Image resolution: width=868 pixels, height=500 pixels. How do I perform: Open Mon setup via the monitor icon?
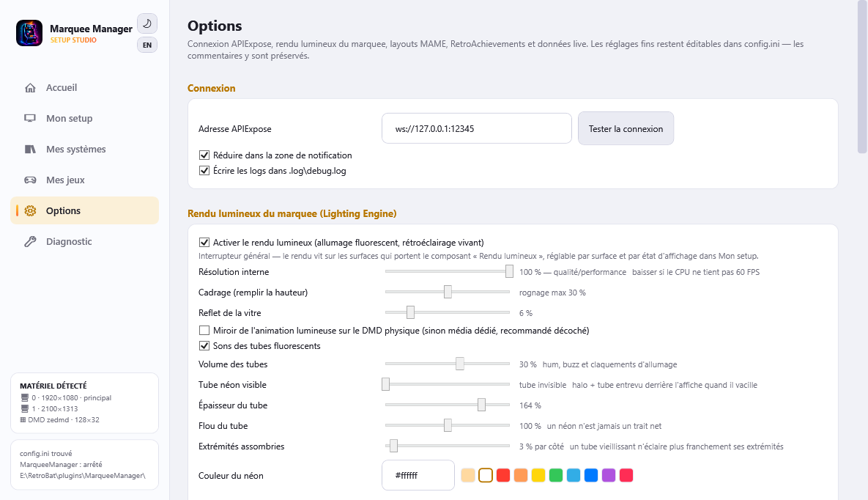click(x=31, y=118)
